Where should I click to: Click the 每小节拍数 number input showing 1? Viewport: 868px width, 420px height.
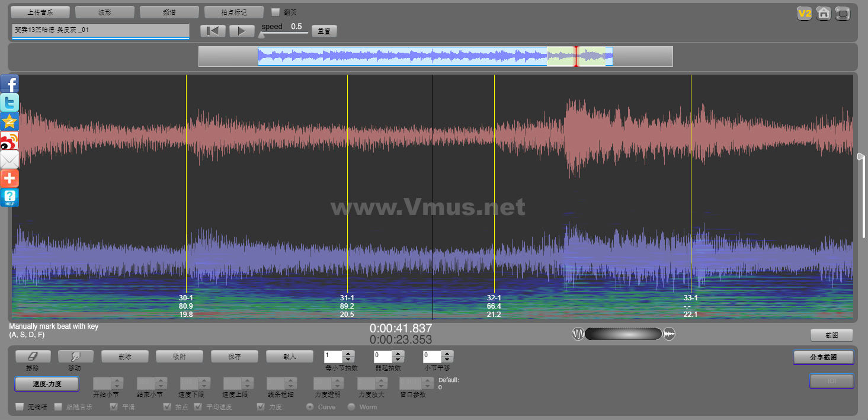coord(334,357)
